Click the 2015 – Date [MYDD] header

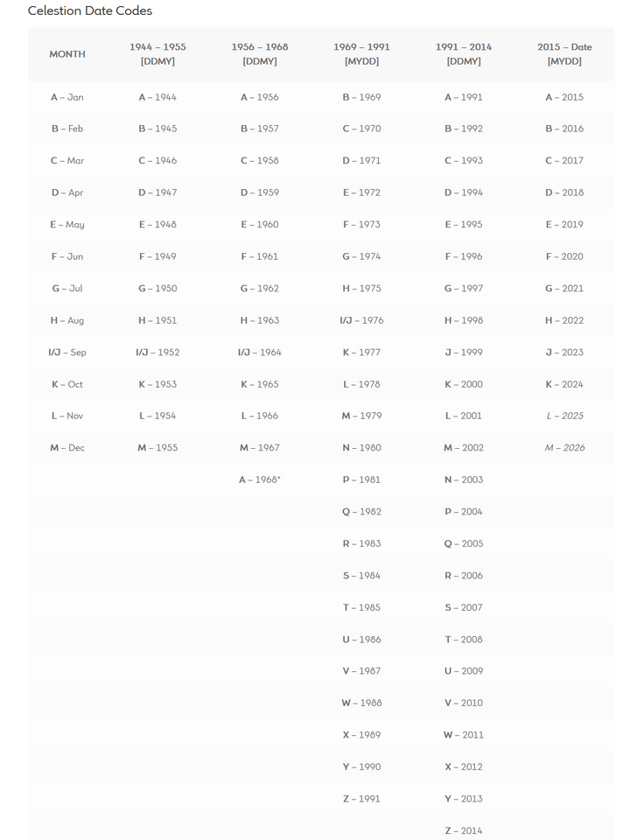(564, 54)
